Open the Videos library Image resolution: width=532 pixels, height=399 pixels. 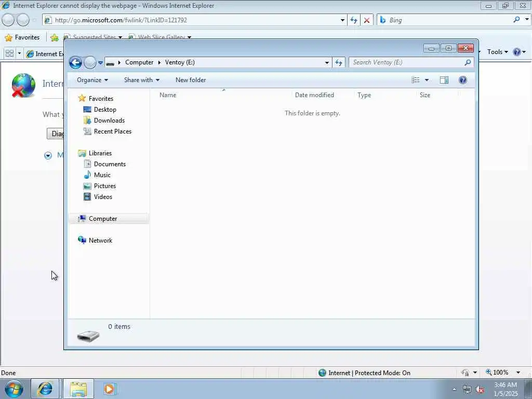pos(103,197)
